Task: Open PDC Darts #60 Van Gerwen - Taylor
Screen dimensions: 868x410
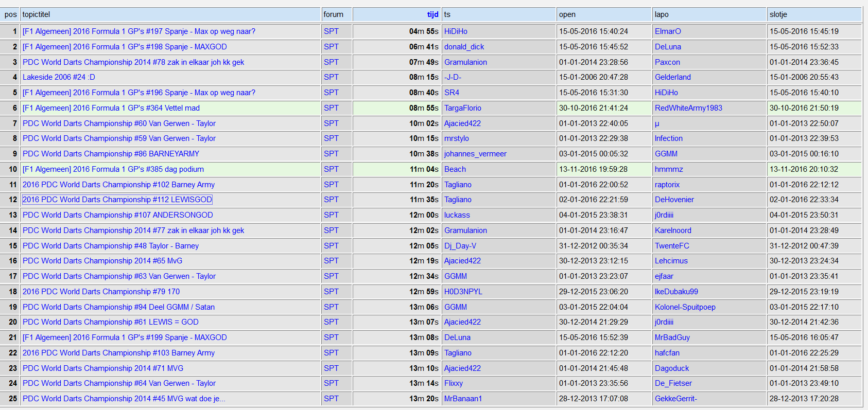Action: (x=119, y=123)
